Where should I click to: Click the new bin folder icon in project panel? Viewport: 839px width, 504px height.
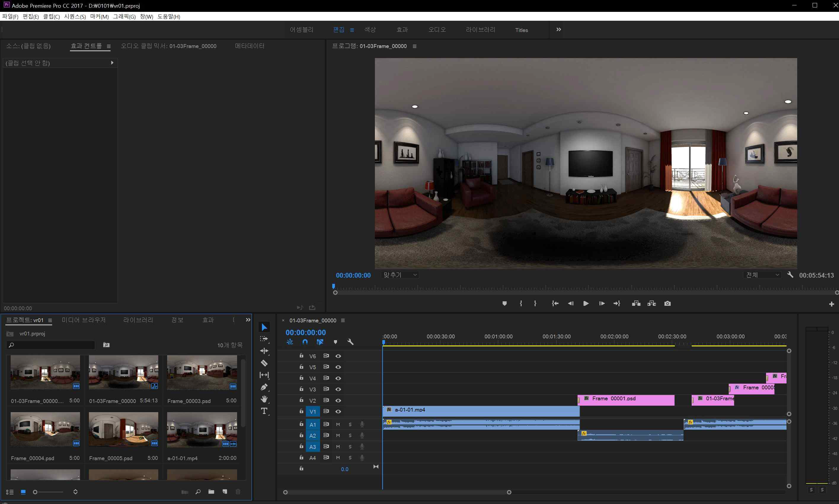pos(211,492)
